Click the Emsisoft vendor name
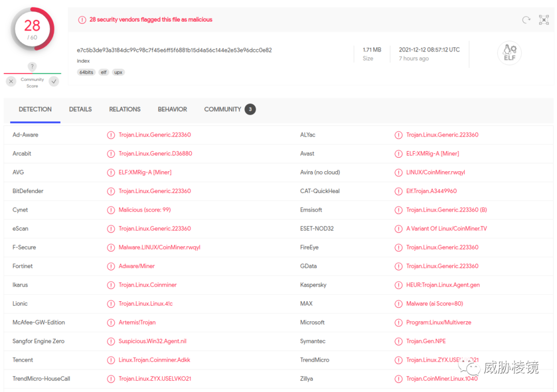Screen dimensions: 557x392 point(311,210)
